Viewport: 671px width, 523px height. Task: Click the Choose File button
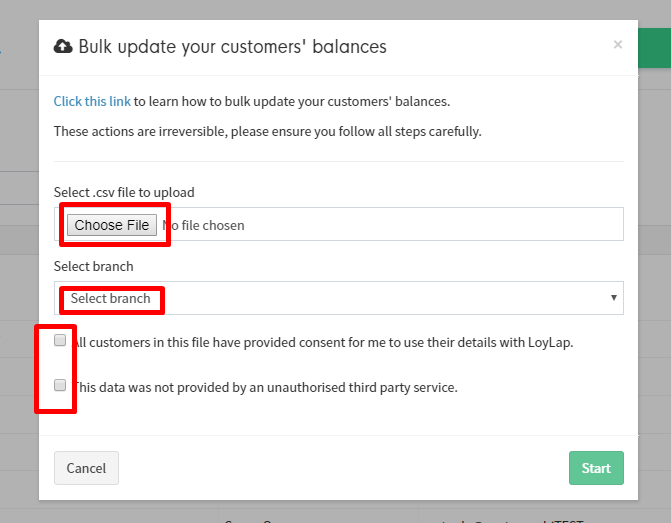tap(112, 225)
